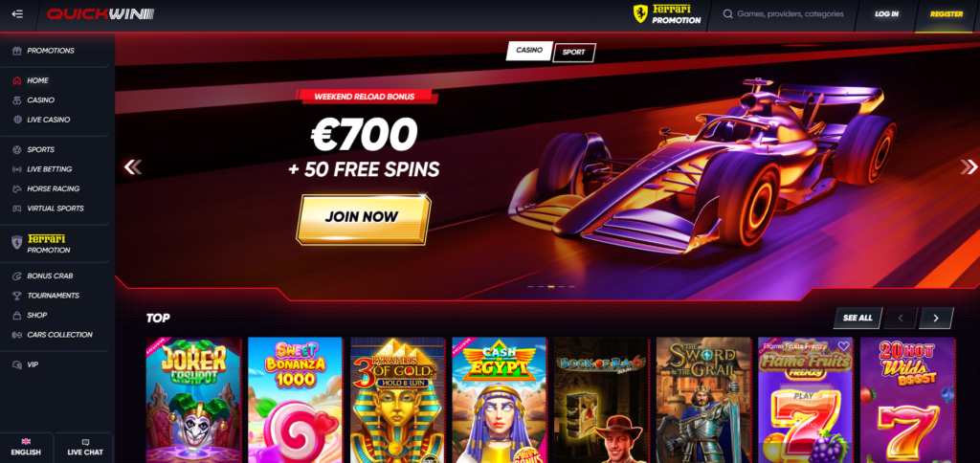The width and height of the screenshot is (980, 463).
Task: Click the REGISTER button
Action: (x=947, y=14)
